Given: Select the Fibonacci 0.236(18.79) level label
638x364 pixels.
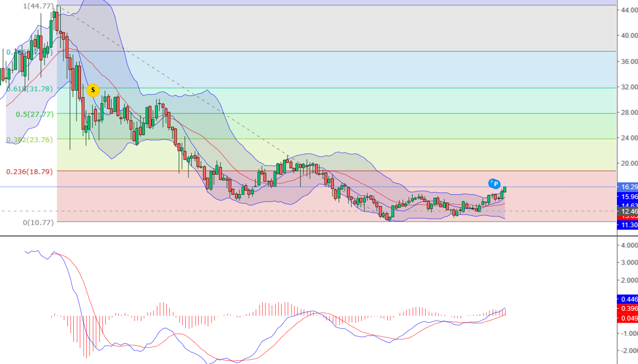Looking at the screenshot, I should [x=29, y=171].
